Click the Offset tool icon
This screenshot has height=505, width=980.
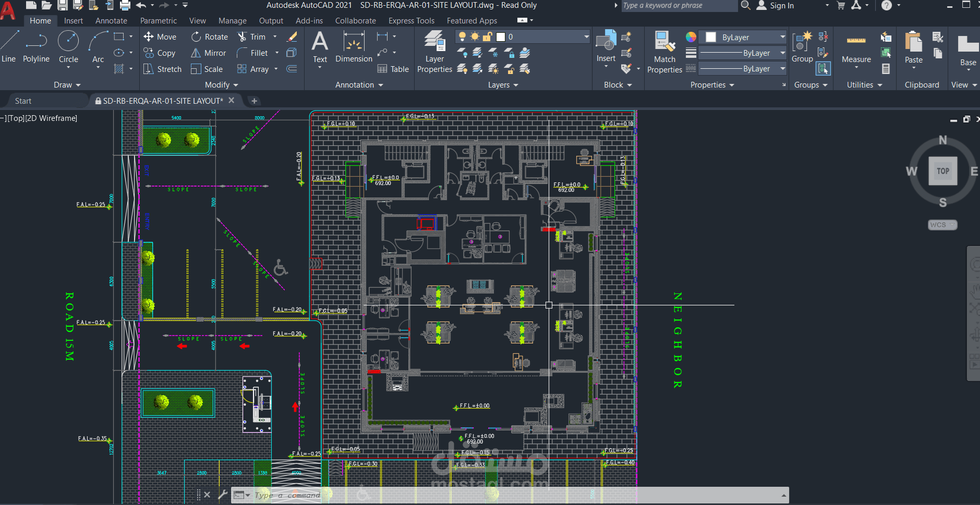click(292, 69)
